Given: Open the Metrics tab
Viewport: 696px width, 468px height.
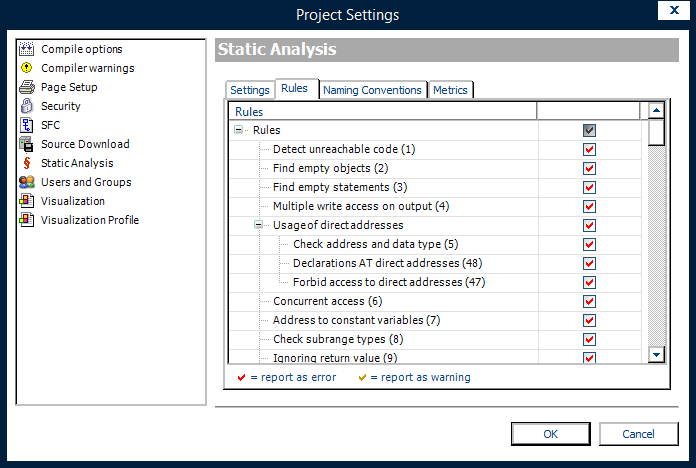Looking at the screenshot, I should (x=450, y=90).
